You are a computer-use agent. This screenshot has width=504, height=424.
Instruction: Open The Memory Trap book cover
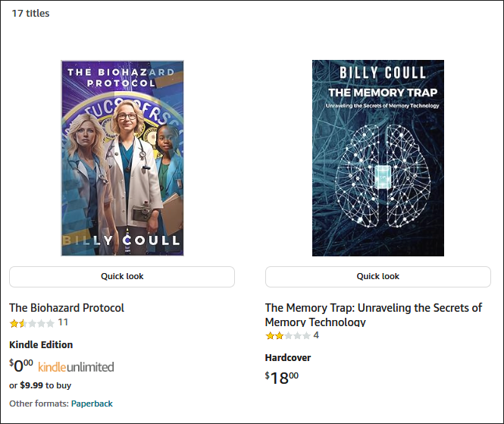378,158
